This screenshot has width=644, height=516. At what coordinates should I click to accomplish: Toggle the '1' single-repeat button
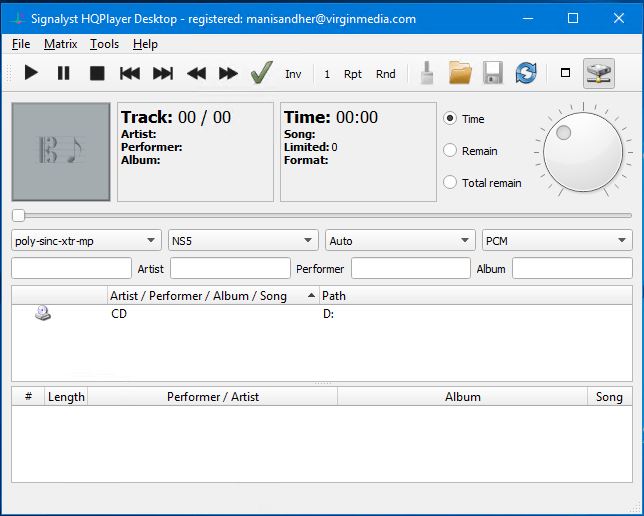click(x=327, y=74)
